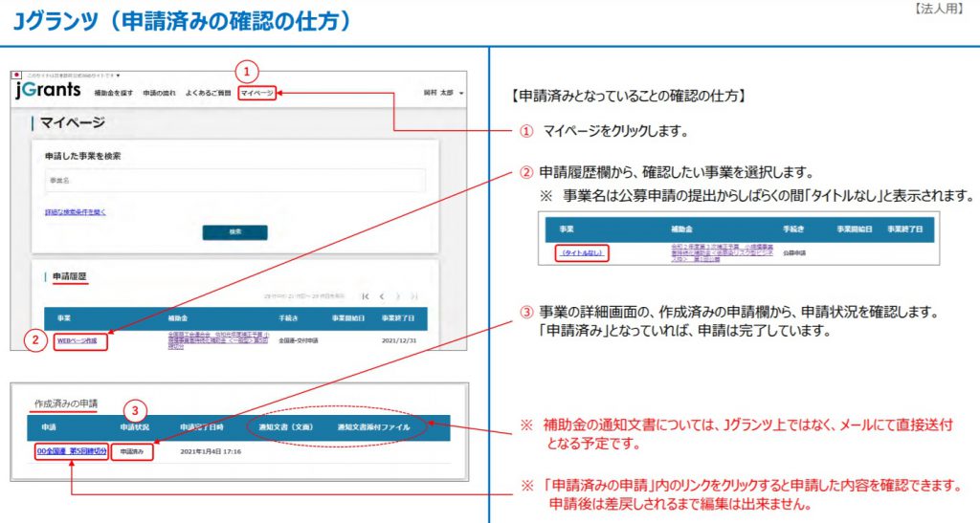980x523 pixels.
Task: Click the 通知文書（文面） column header
Action: click(x=285, y=426)
